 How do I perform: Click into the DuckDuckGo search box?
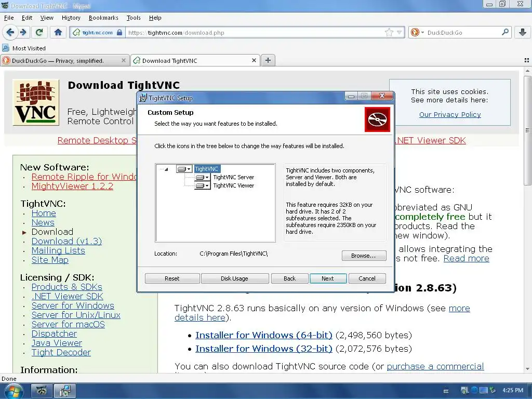pyautogui.click(x=462, y=33)
